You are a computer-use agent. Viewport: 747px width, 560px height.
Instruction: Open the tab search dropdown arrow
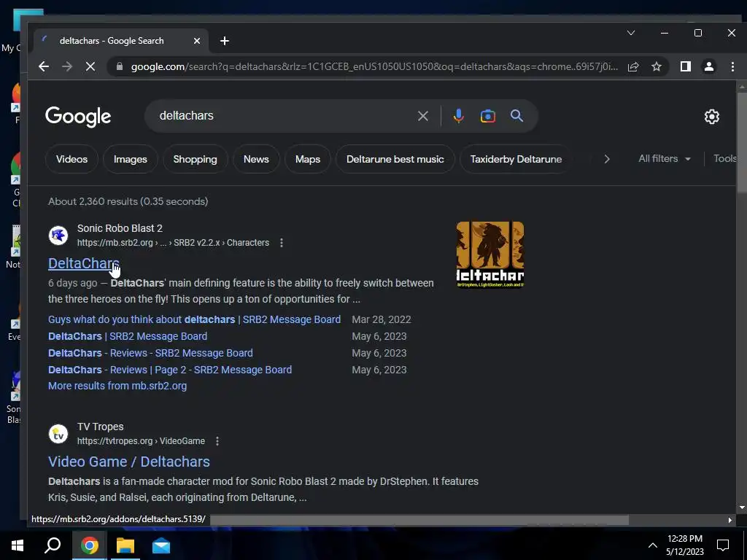click(x=631, y=33)
